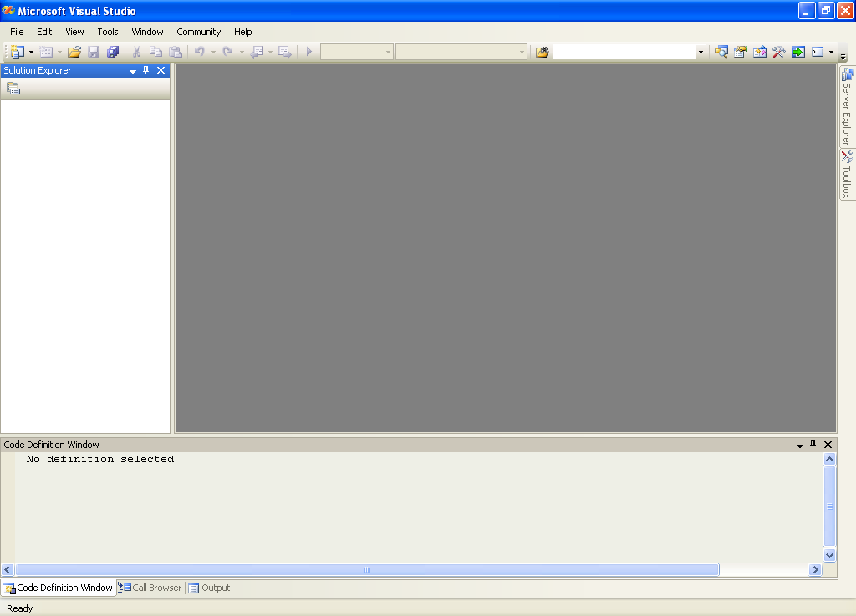Click the Cut scissors icon
The height and width of the screenshot is (616, 856).
click(x=136, y=52)
